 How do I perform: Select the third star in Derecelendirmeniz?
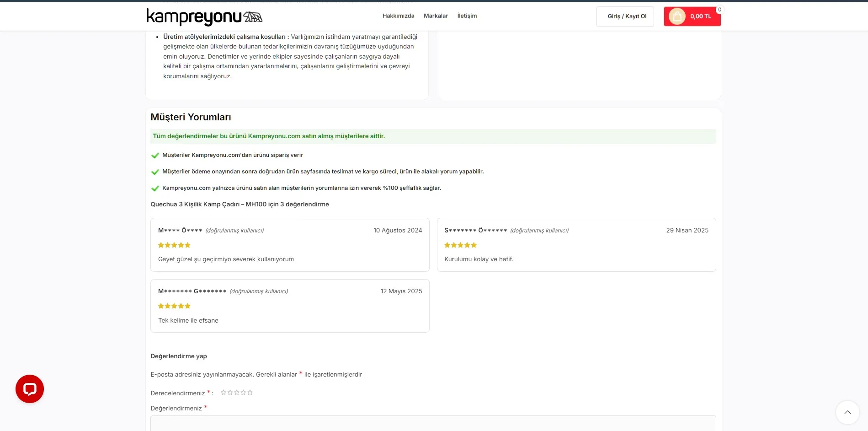tap(237, 393)
